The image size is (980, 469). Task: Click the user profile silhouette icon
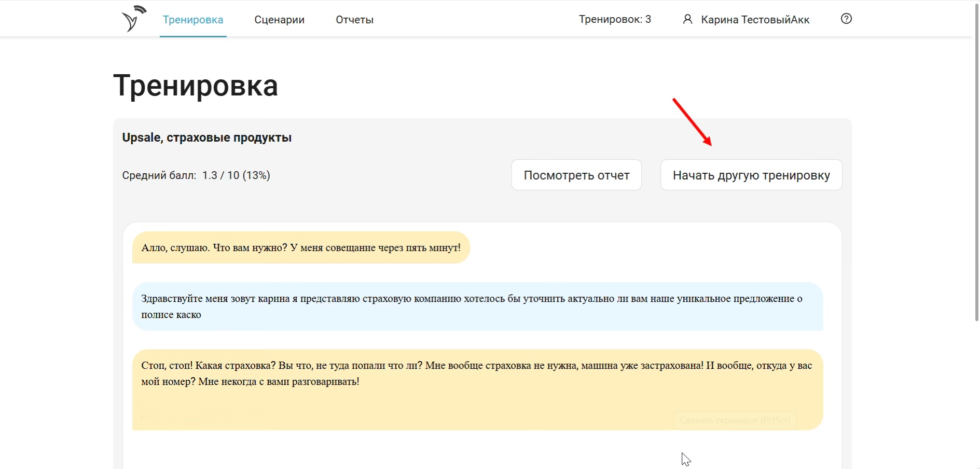click(x=687, y=20)
